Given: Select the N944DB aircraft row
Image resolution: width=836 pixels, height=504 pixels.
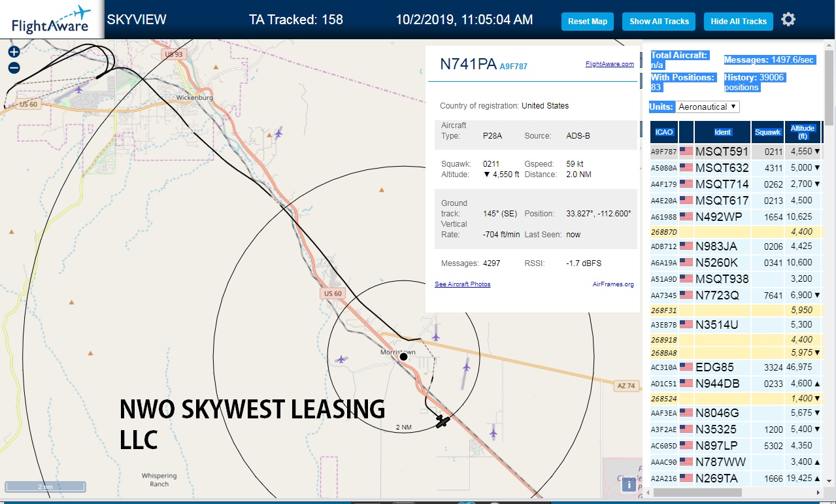Looking at the screenshot, I should pyautogui.click(x=735, y=384).
